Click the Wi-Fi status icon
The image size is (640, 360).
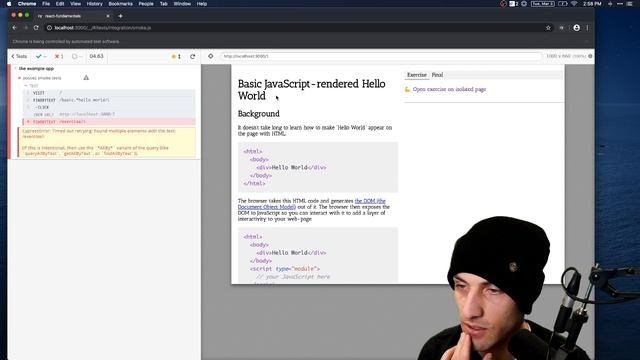click(574, 4)
